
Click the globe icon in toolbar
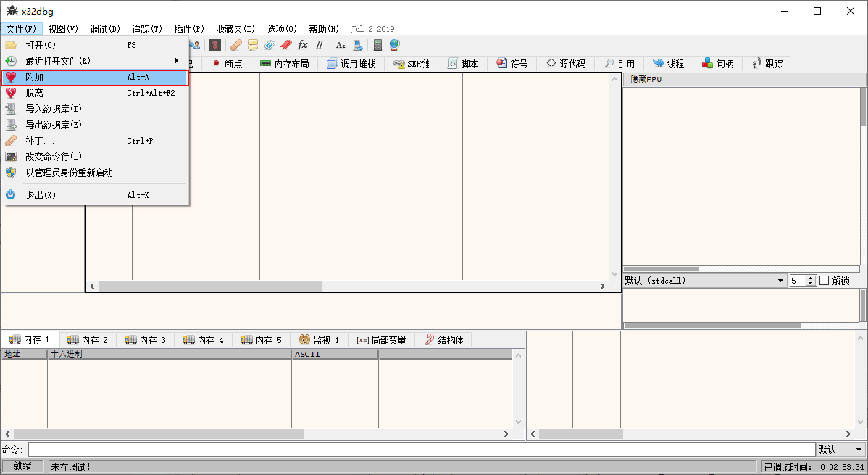(394, 45)
